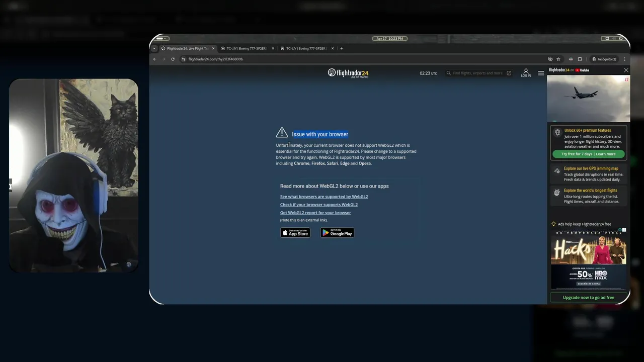Click the premium features medal icon
644x362 pixels.
pyautogui.click(x=557, y=132)
